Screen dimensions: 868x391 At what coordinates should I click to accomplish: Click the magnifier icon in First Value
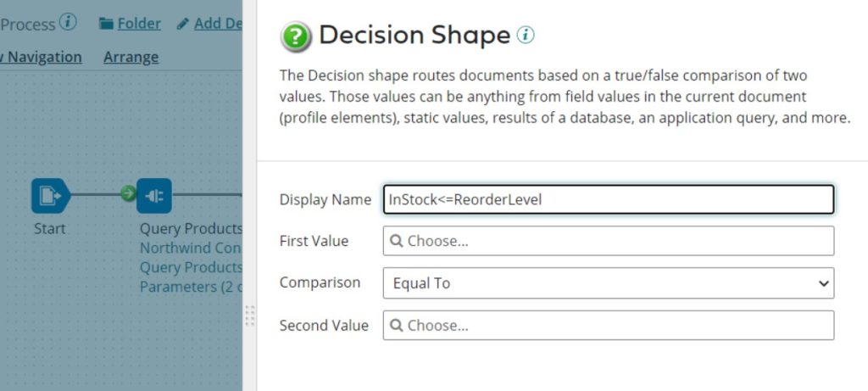[x=397, y=241]
